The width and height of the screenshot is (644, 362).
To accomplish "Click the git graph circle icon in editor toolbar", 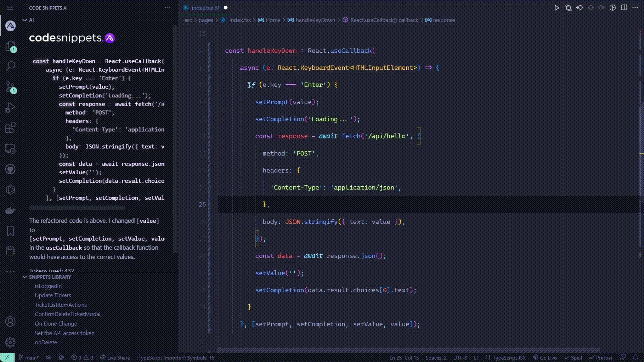I will point(613,8).
